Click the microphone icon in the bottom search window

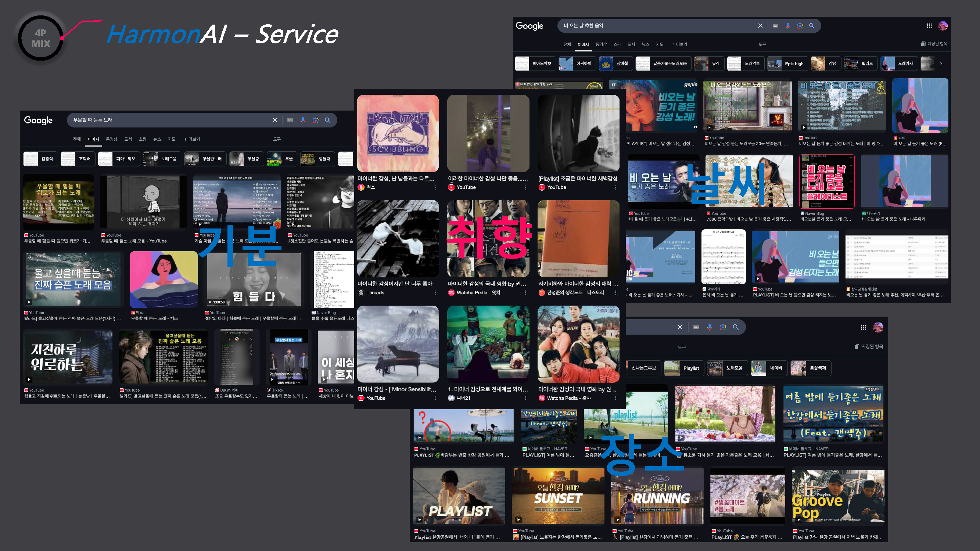click(709, 327)
